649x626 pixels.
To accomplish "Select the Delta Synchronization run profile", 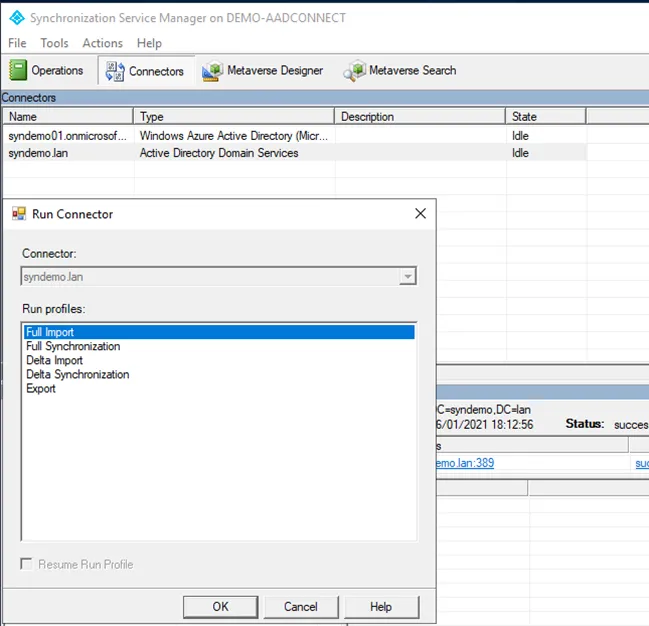I will [x=78, y=375].
